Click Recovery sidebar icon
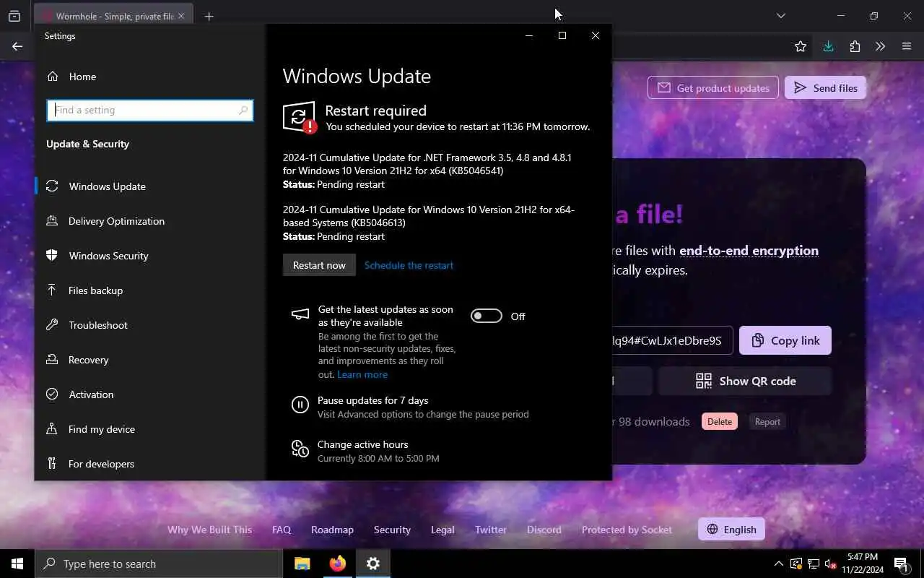This screenshot has height=578, width=924. (x=52, y=360)
